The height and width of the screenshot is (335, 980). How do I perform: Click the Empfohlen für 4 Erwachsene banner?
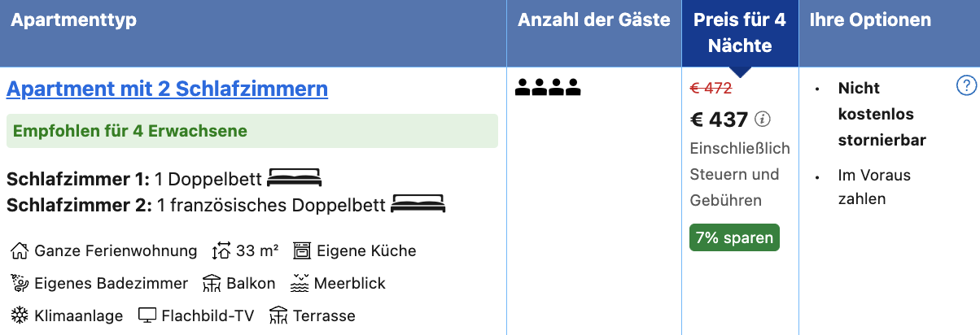[252, 131]
